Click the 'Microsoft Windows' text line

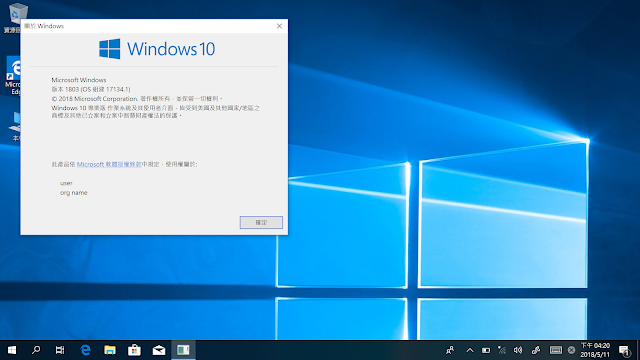tap(79, 80)
